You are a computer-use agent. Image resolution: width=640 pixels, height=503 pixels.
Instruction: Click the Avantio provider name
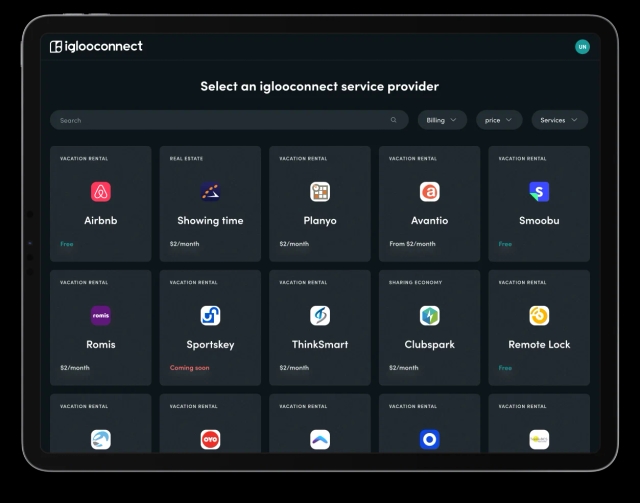(x=429, y=220)
